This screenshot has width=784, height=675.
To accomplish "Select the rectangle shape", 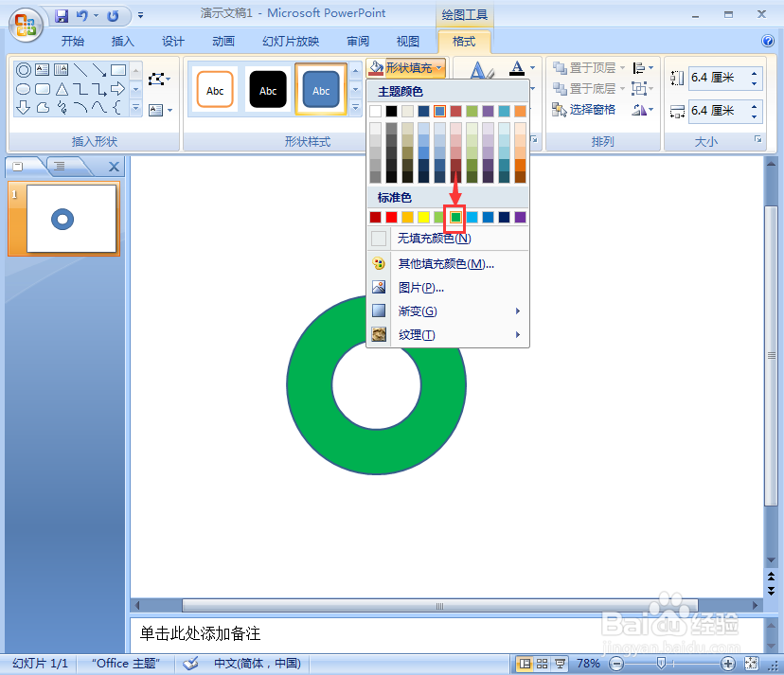I will (118, 69).
